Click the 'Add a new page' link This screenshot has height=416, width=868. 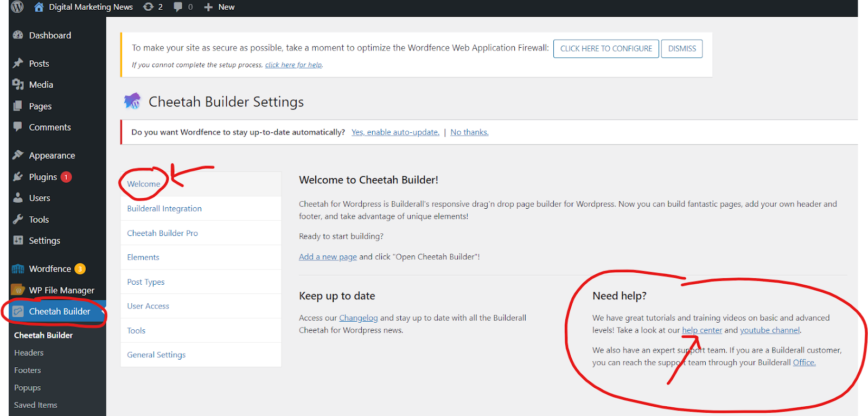(328, 257)
